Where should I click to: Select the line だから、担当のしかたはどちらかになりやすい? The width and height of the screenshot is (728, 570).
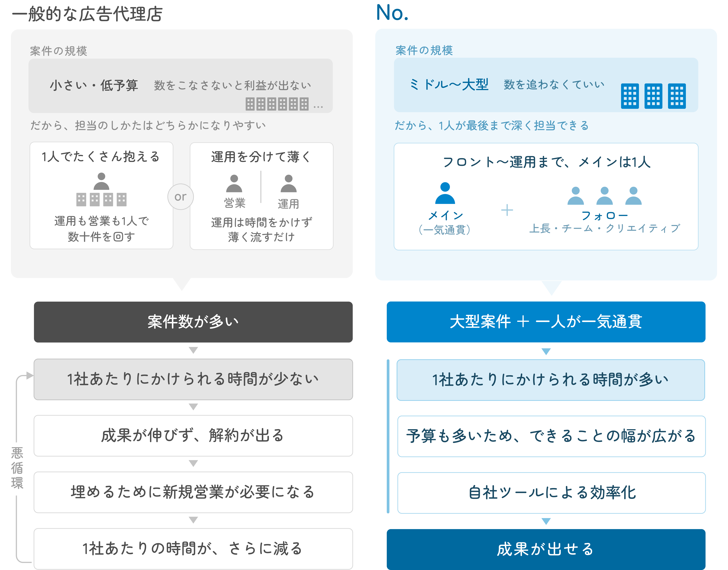148,126
